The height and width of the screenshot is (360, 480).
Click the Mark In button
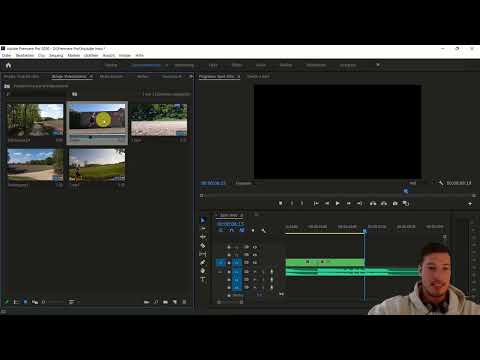point(292,203)
